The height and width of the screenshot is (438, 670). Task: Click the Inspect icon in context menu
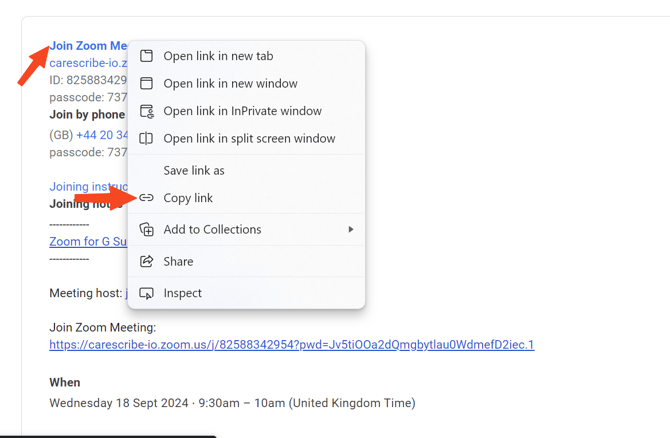(x=147, y=293)
